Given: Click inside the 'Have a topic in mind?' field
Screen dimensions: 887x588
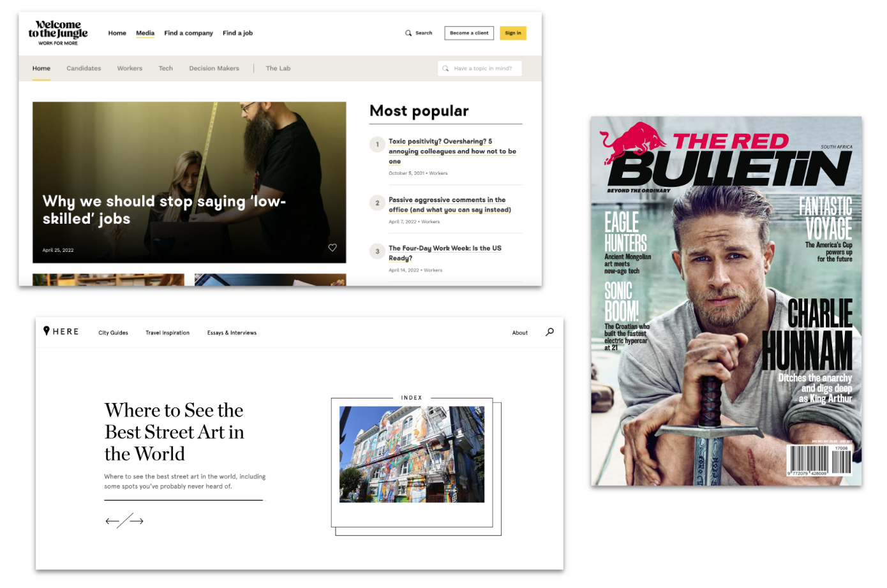Looking at the screenshot, I should [482, 68].
